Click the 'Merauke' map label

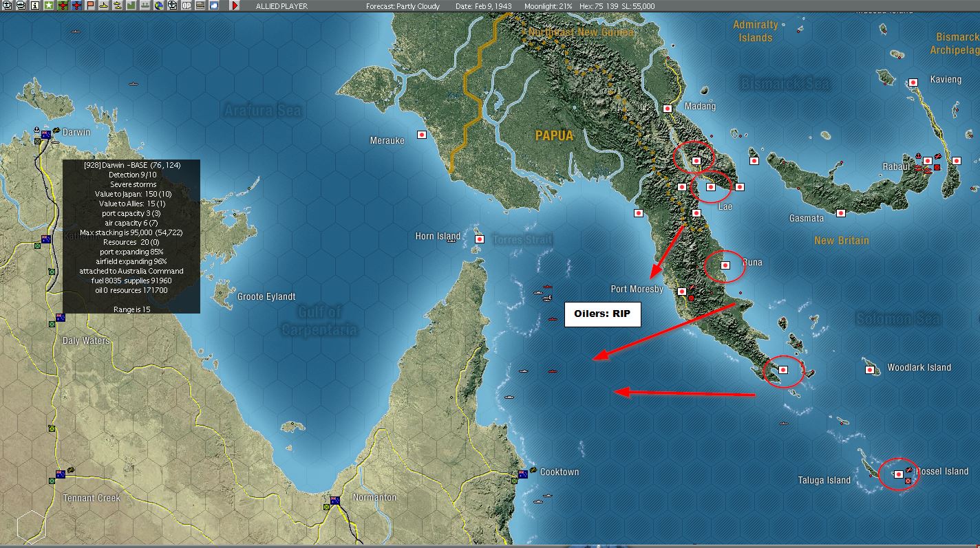[387, 140]
